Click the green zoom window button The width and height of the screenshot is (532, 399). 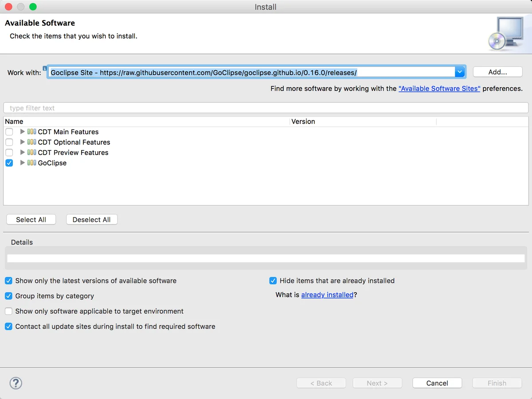click(x=33, y=7)
